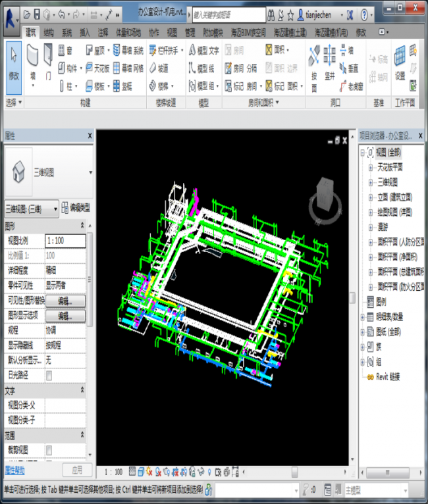Viewport: 428px width, 504px height.
Task: Collapse the 图形 properties section
Action: click(x=82, y=226)
